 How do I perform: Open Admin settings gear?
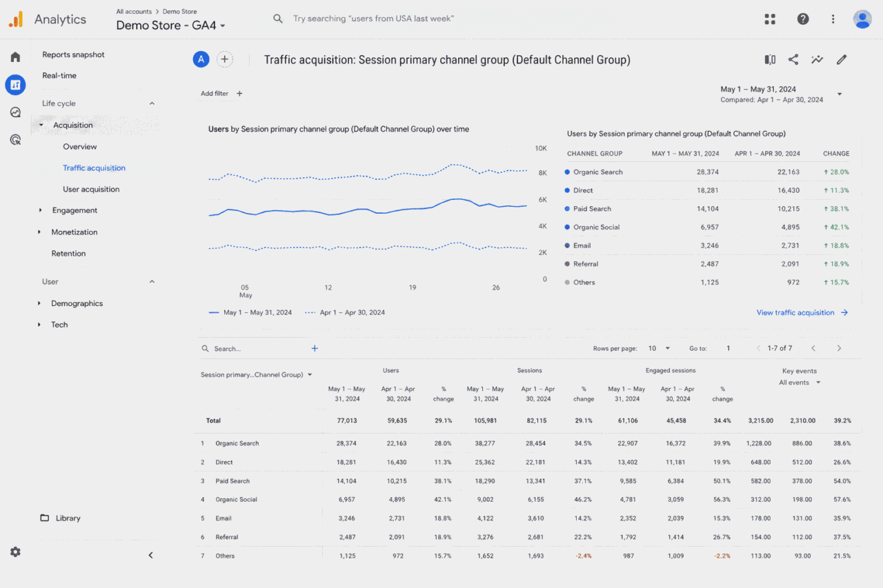click(15, 551)
